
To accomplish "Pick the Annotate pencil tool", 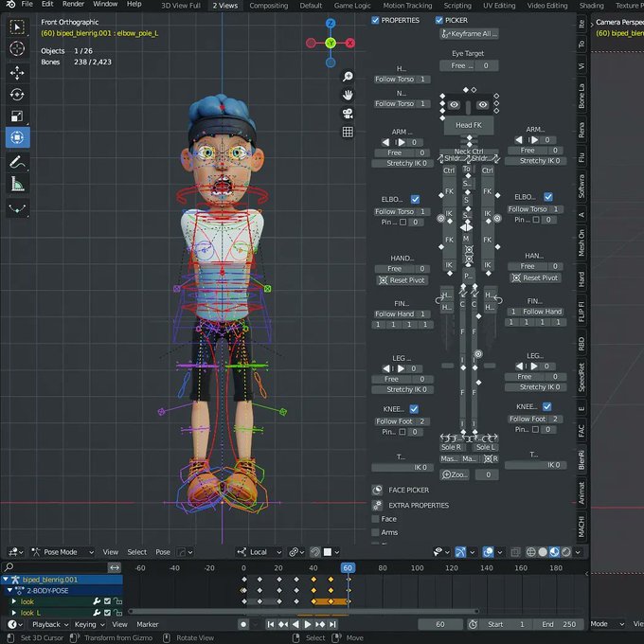I will (x=17, y=162).
